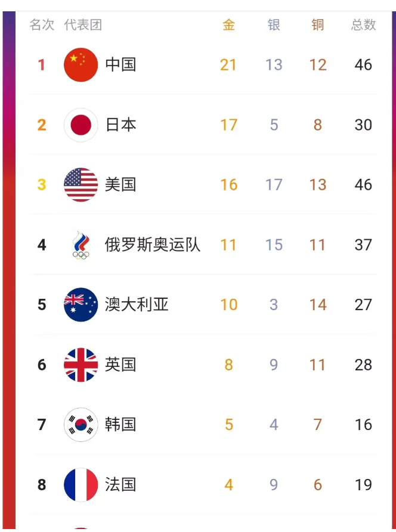Open the 俄罗斯奥运队 team name

point(152,245)
